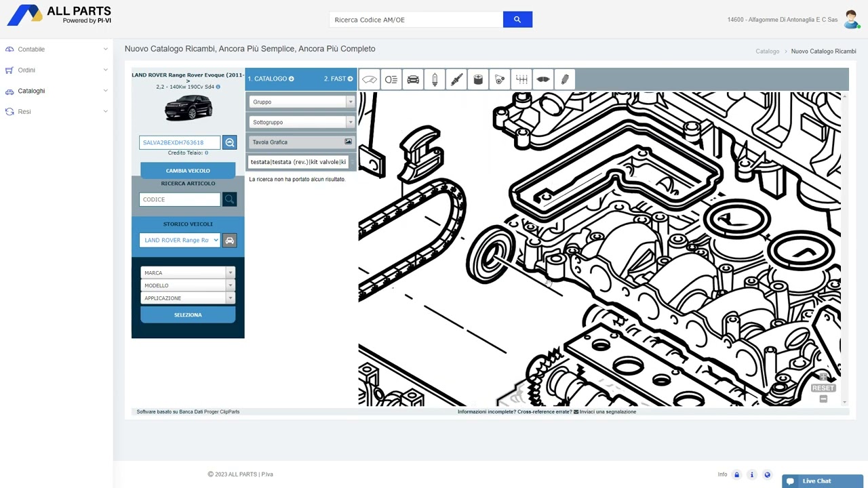This screenshot has height=488, width=868.
Task: Select the headlight category icon
Action: [391, 79]
